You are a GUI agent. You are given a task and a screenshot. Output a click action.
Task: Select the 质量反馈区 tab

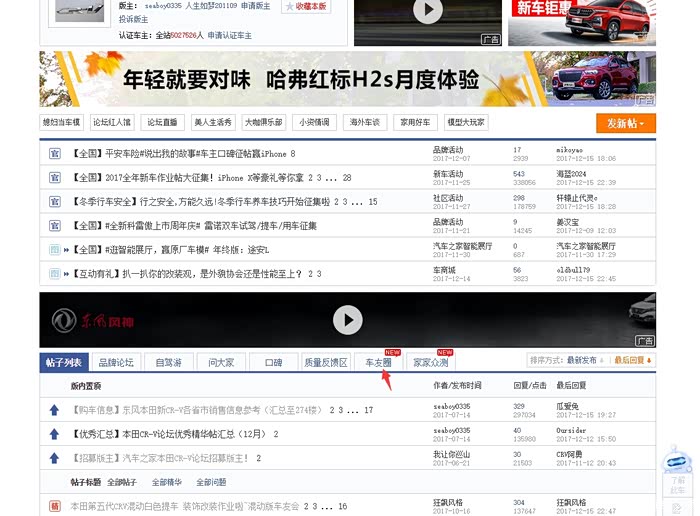click(325, 362)
